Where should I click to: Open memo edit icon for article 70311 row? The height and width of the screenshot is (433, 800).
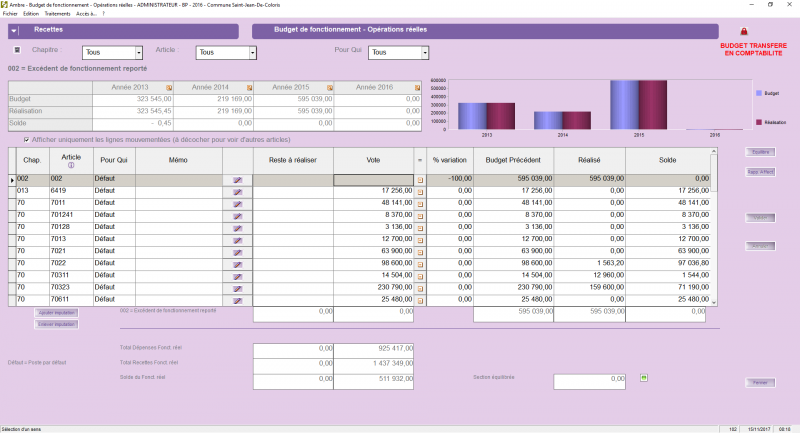(x=237, y=276)
